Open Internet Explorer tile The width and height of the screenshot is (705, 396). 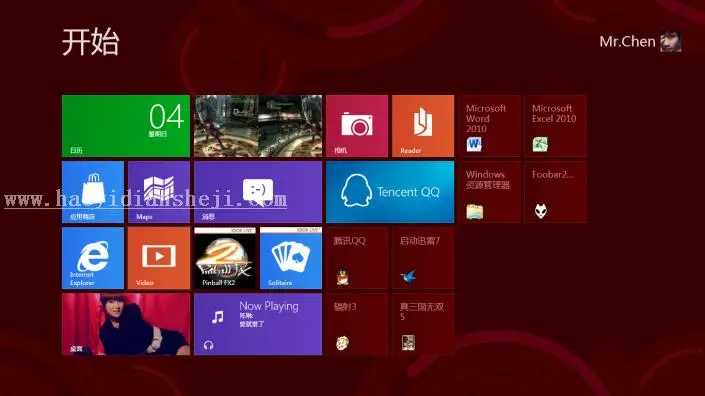(x=93, y=258)
